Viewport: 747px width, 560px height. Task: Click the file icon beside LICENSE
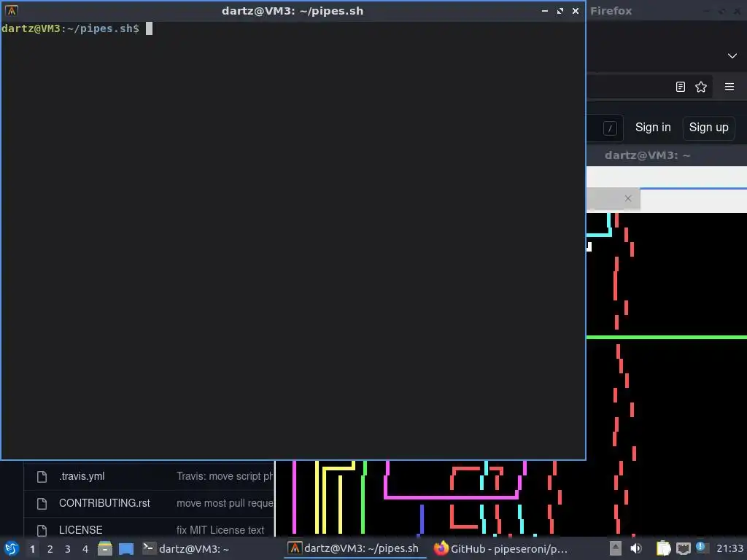pyautogui.click(x=42, y=531)
